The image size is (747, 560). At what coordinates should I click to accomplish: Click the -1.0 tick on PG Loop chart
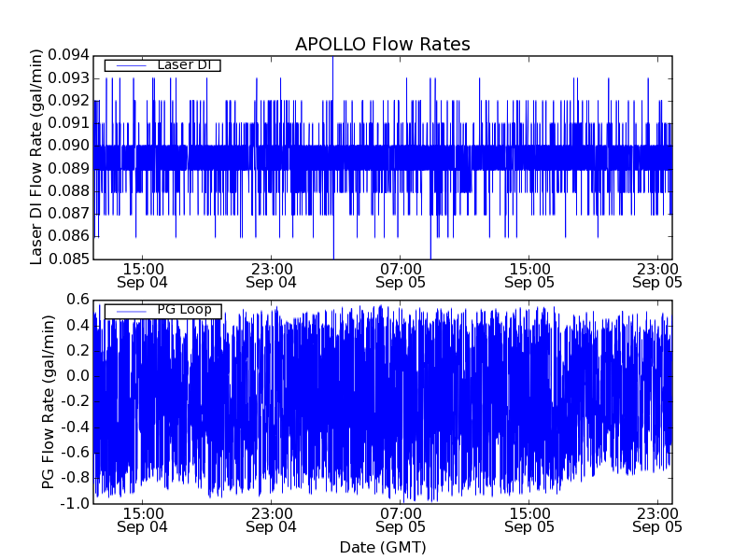(x=76, y=503)
